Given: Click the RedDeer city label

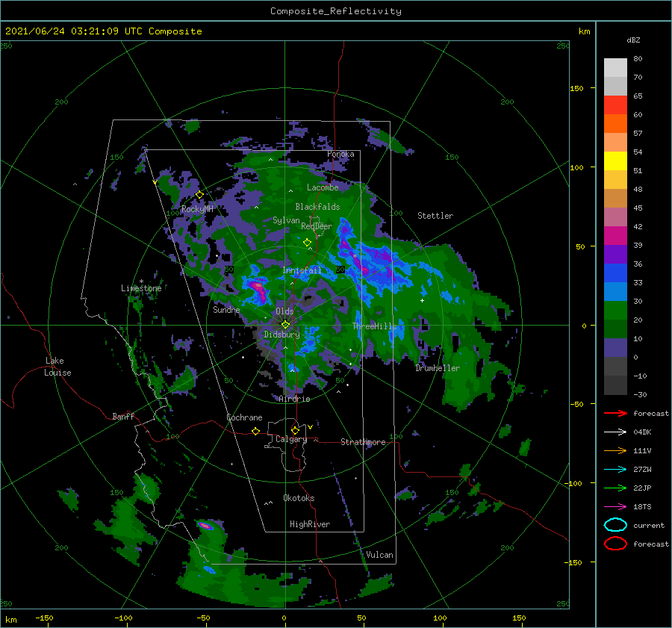Looking at the screenshot, I should point(317,226).
